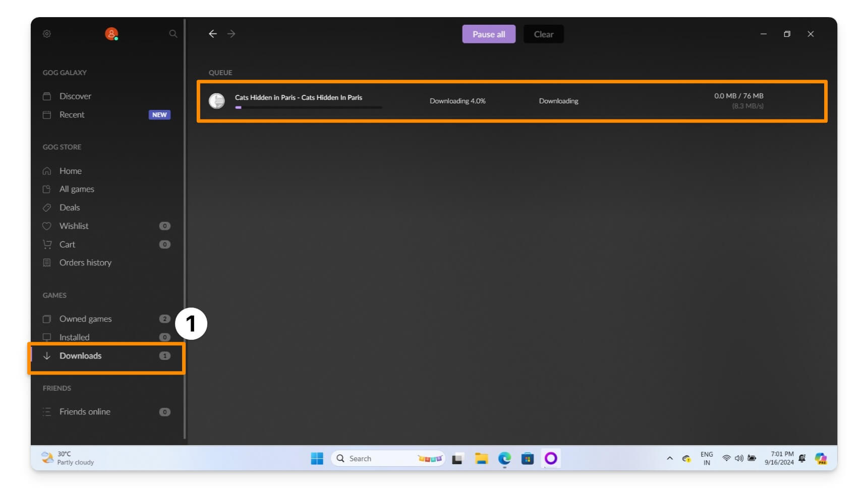Screen dimensions: 868x488
Task: Navigate to Owned games
Action: [x=85, y=319]
